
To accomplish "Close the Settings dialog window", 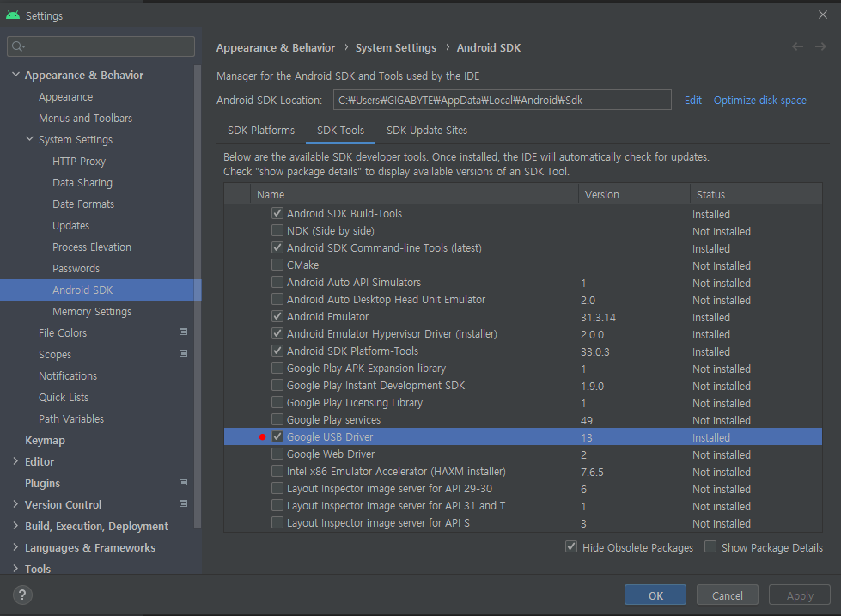I will (823, 15).
